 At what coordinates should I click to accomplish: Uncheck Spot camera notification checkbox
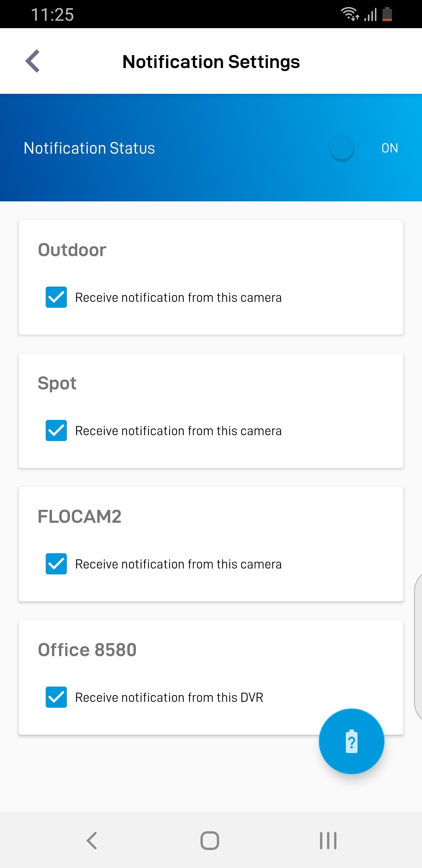tap(56, 430)
